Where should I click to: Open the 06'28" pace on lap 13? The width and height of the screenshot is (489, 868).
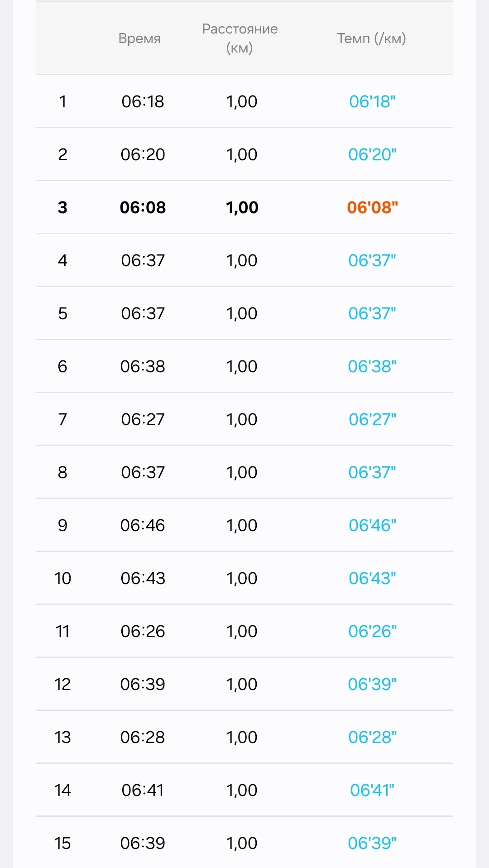(x=372, y=737)
